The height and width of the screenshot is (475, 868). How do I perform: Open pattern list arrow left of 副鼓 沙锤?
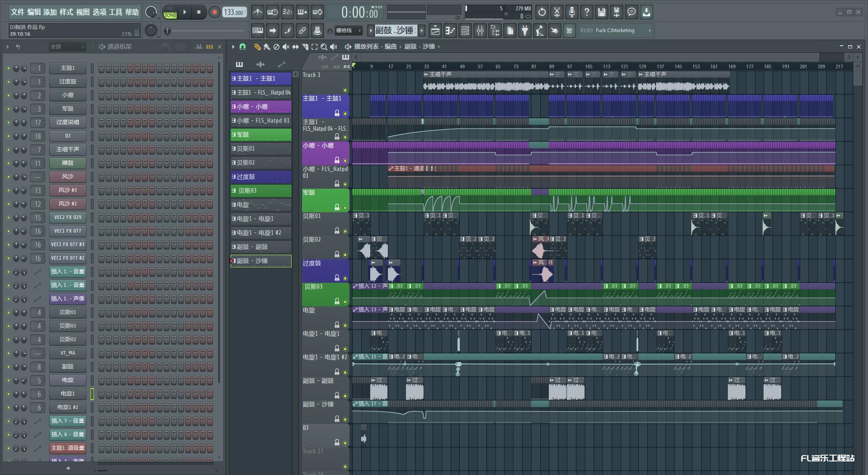point(371,31)
